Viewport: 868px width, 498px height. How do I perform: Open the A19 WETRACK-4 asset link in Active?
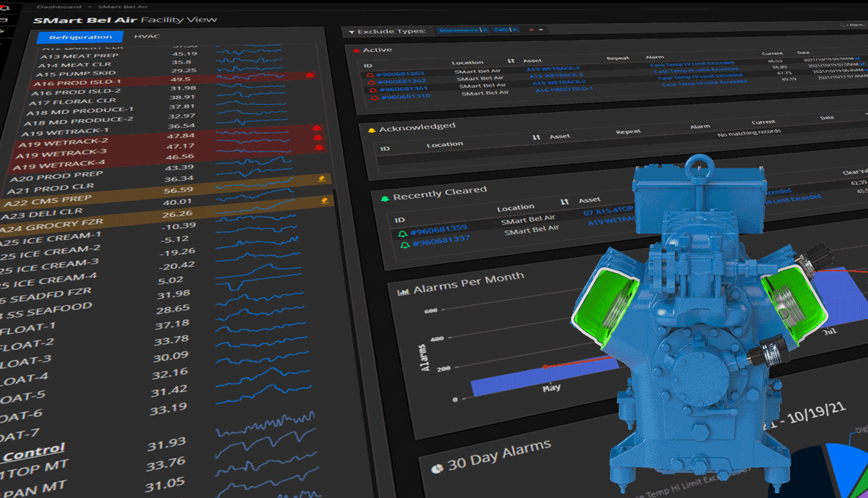point(553,69)
